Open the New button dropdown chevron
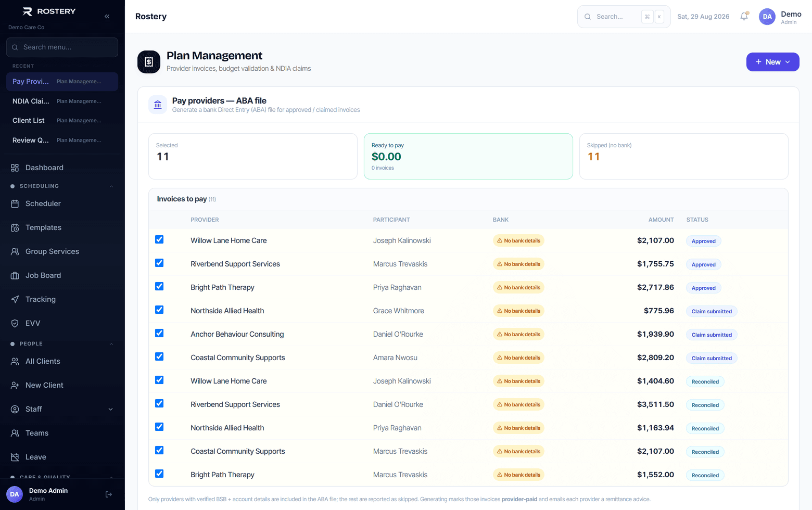 tap(788, 62)
